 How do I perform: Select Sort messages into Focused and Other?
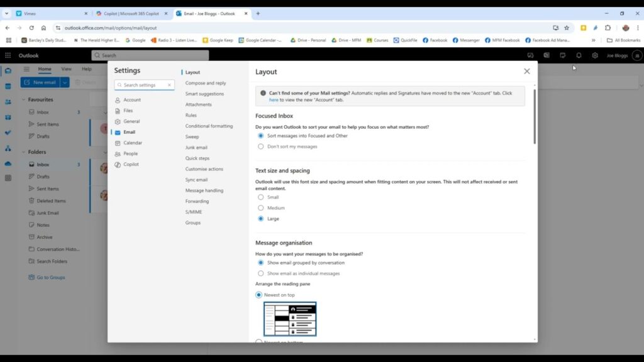pyautogui.click(x=261, y=136)
